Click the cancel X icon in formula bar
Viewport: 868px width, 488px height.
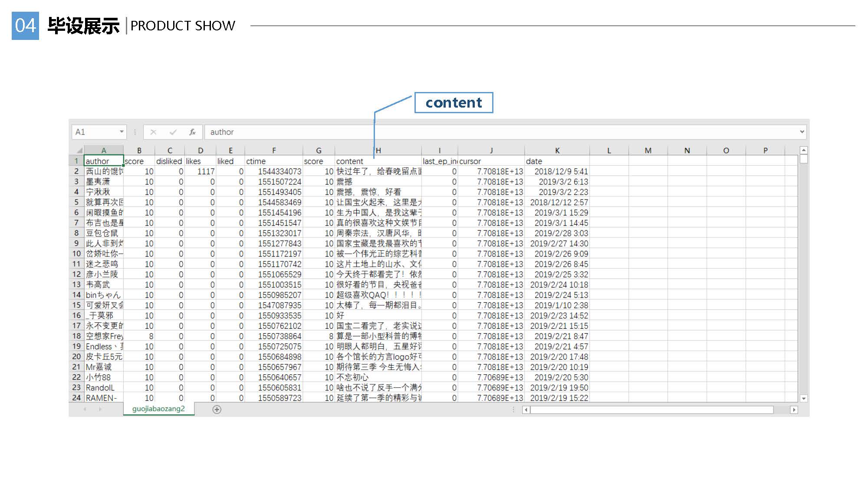coord(153,132)
